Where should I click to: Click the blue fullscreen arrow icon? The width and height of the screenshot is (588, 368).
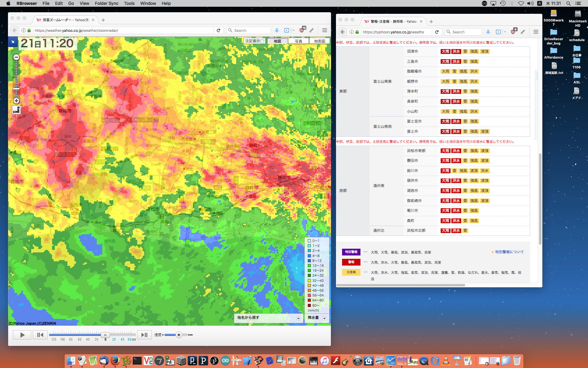13,41
